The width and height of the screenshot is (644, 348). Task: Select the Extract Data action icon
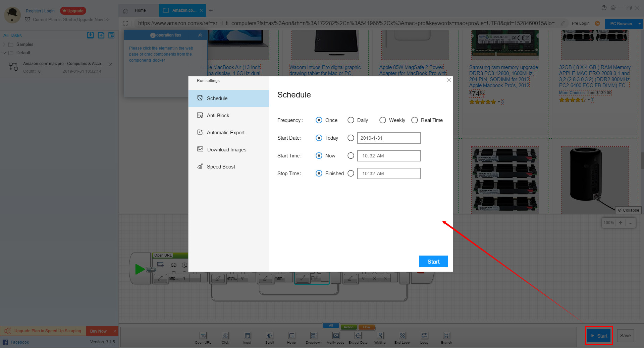(x=358, y=337)
